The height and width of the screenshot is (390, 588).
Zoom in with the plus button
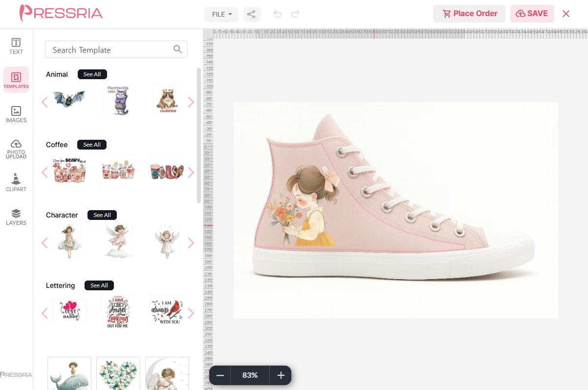(x=281, y=375)
